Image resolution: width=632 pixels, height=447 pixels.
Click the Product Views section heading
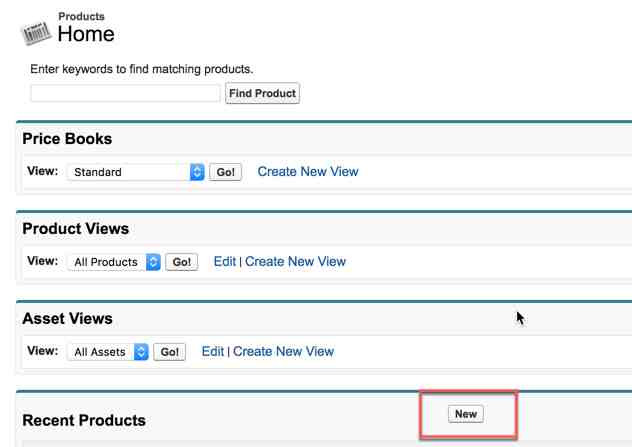click(x=76, y=229)
